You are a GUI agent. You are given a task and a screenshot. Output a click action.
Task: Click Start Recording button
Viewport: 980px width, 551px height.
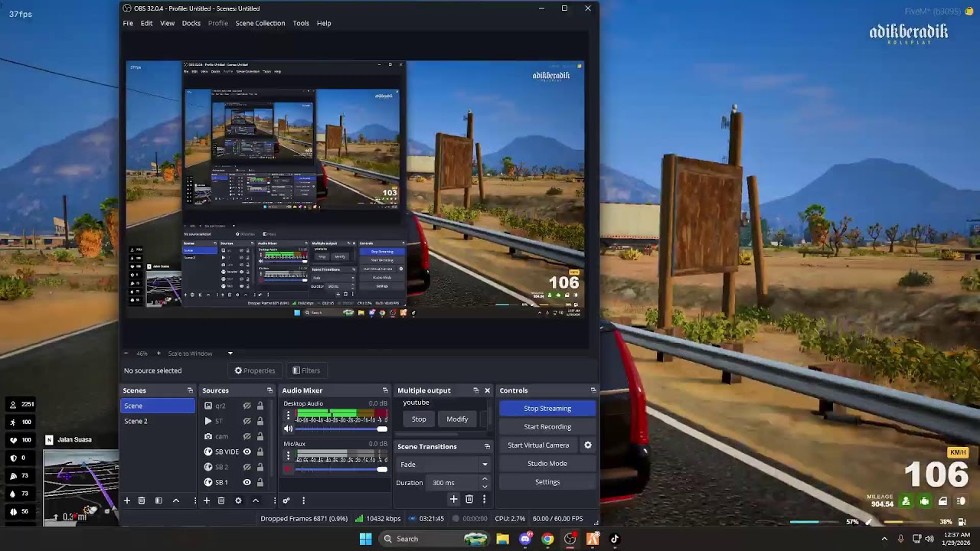[547, 426]
